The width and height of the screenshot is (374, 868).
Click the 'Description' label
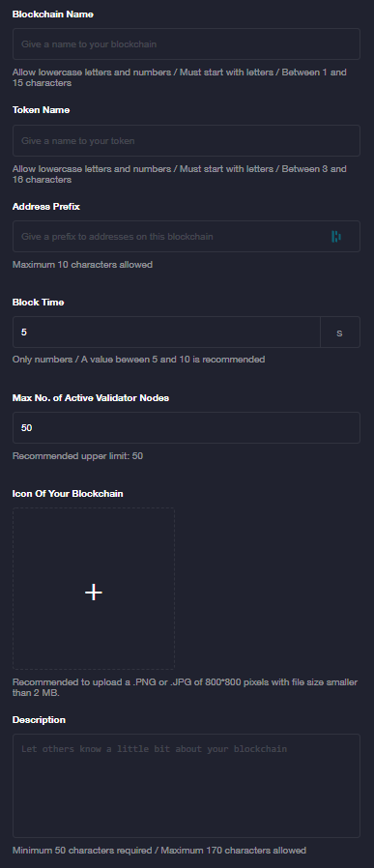tap(39, 720)
